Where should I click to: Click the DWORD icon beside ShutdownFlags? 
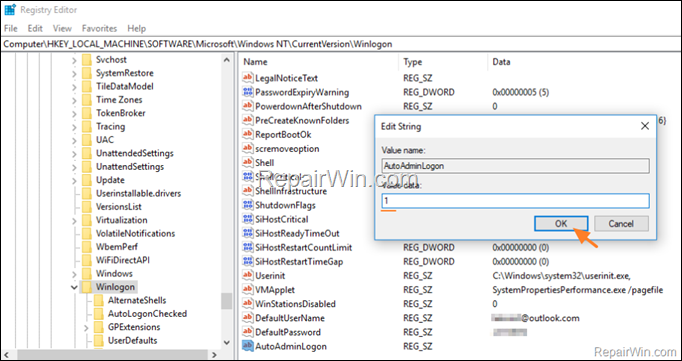pos(248,205)
